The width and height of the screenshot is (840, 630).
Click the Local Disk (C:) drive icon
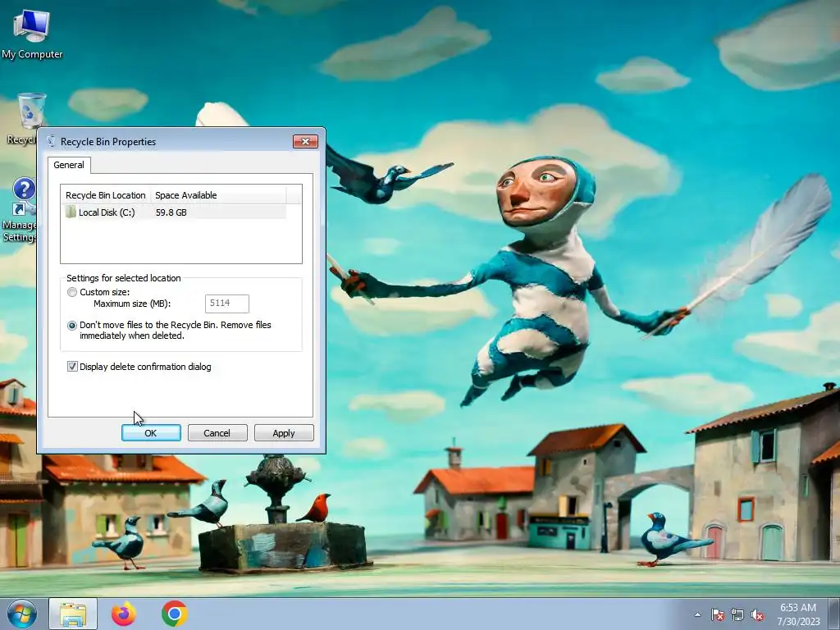point(71,212)
